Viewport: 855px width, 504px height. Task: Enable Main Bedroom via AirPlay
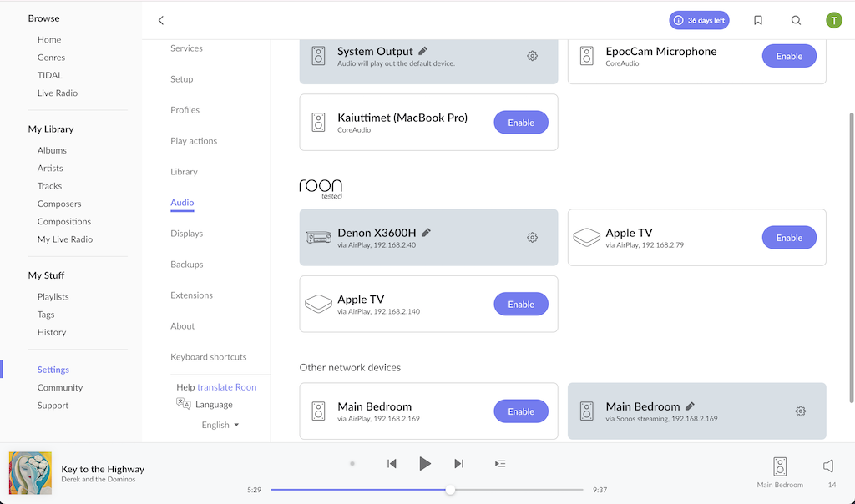coord(521,411)
